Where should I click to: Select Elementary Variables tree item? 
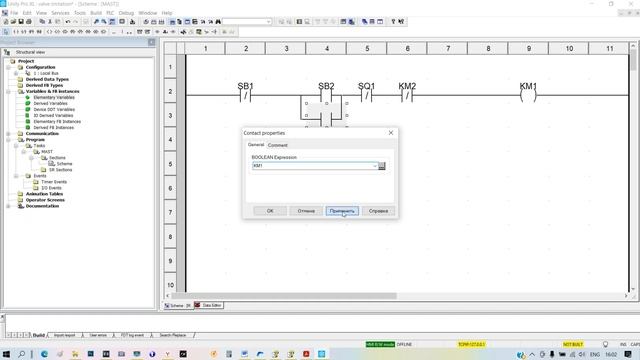pos(54,98)
